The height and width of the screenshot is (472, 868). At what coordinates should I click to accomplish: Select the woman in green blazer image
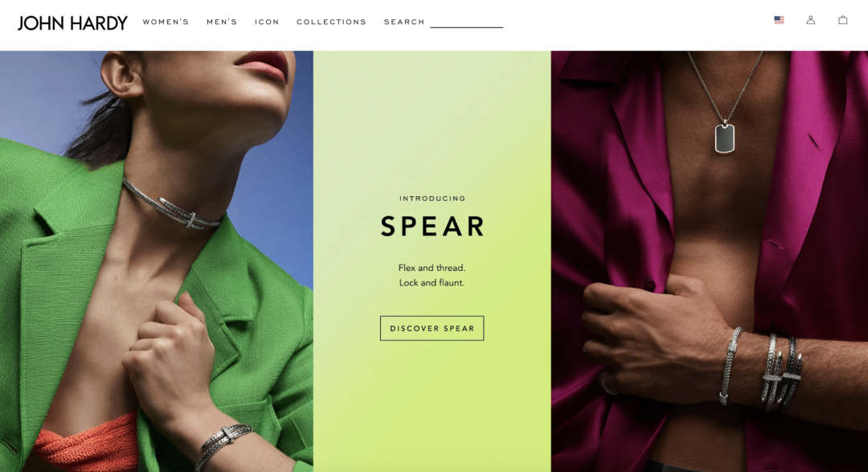tap(157, 261)
